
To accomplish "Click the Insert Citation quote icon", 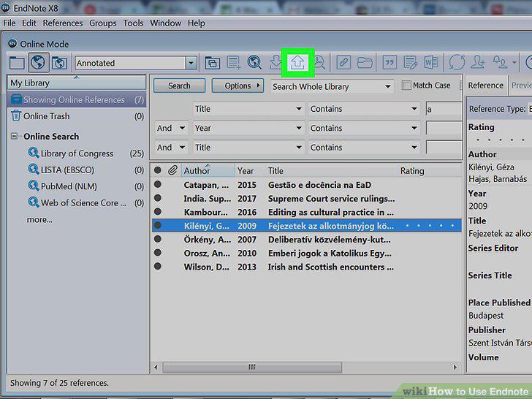I will click(x=389, y=63).
